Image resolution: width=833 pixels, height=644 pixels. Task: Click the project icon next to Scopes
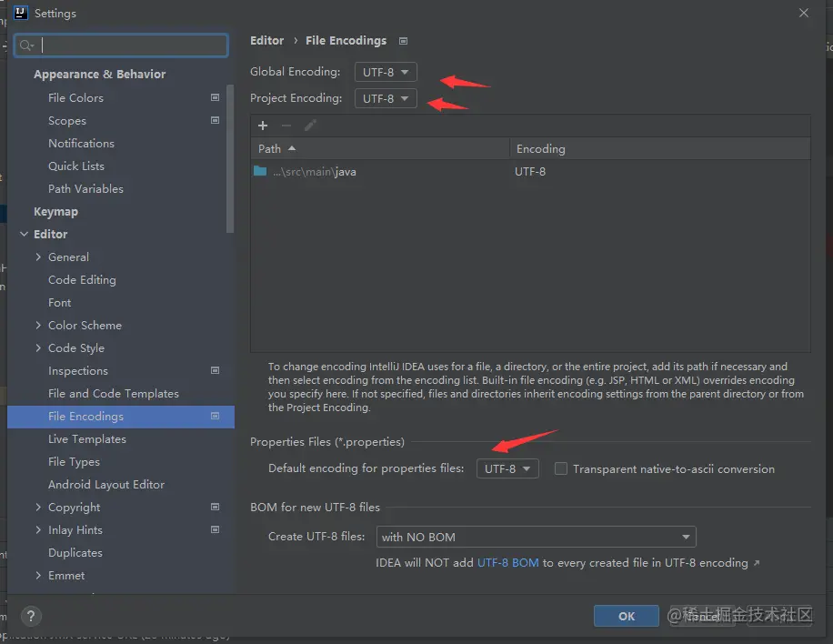tap(216, 121)
